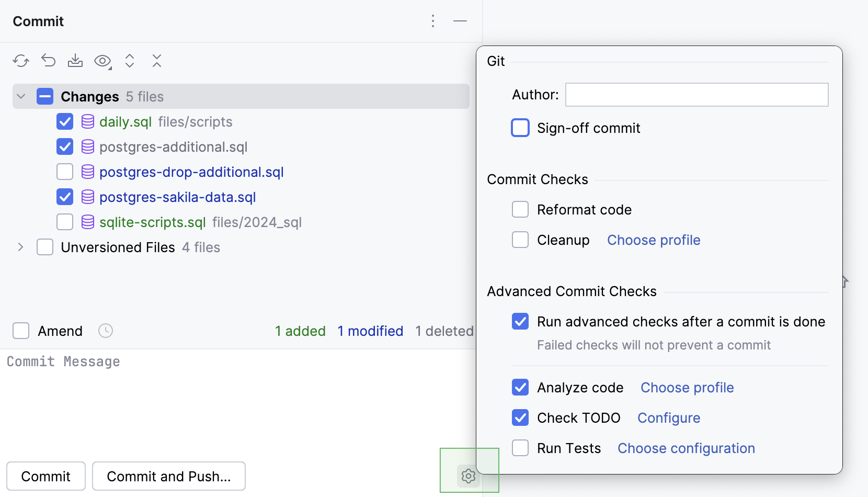Viewport: 868px width, 497px height.
Task: Expand all items in the changes tree
Action: click(130, 61)
